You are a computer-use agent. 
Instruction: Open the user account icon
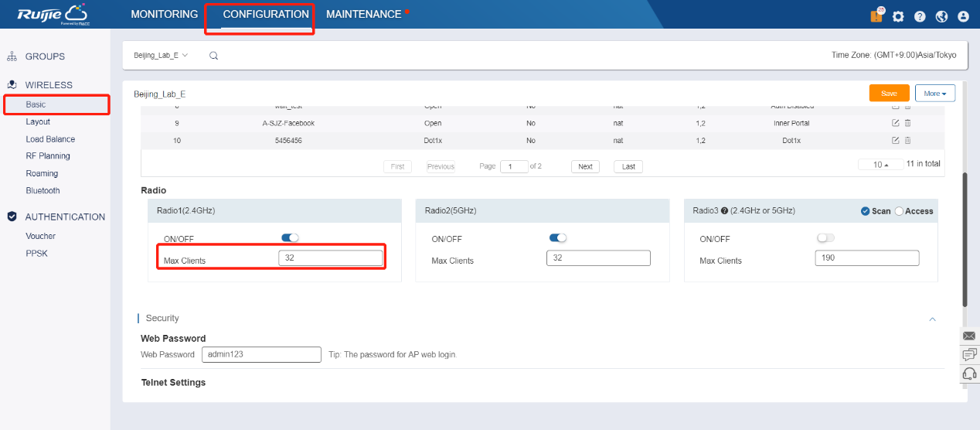tap(963, 16)
